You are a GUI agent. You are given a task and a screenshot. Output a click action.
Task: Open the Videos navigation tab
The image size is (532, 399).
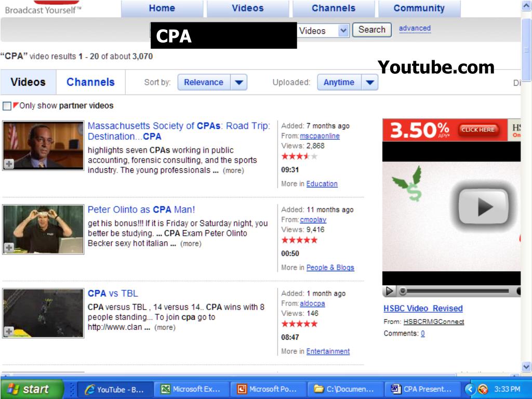(248, 8)
